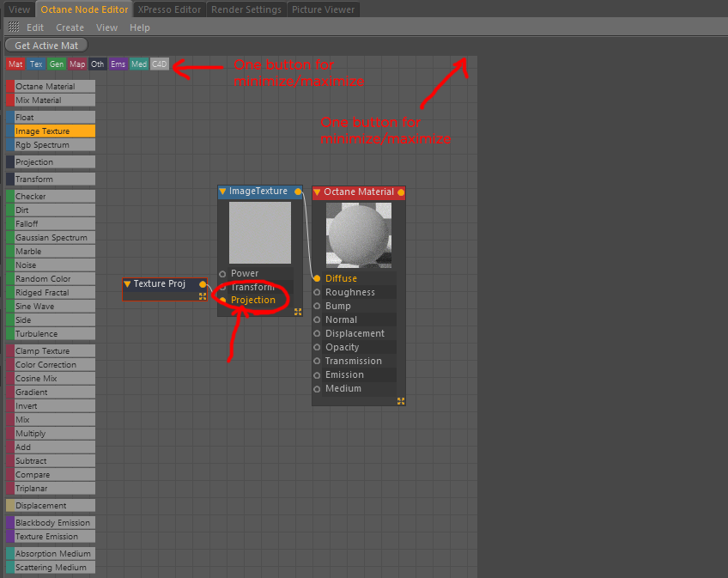Select the Texture Proj node title
This screenshot has height=578, width=728.
(x=160, y=283)
